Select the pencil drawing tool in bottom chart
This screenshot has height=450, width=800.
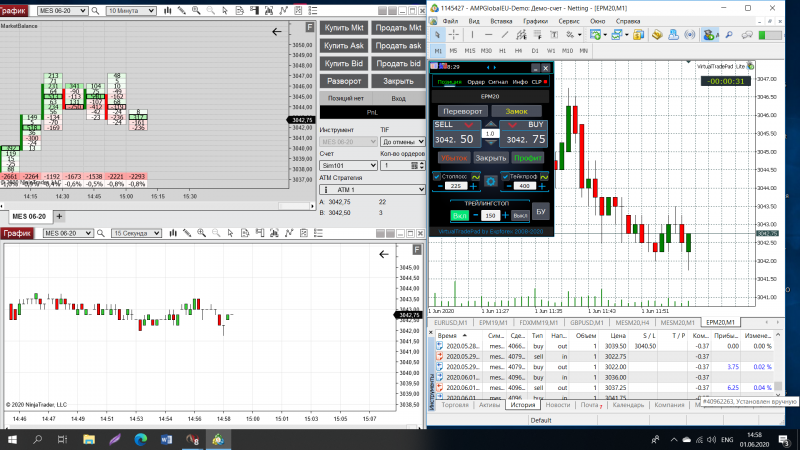click(187, 233)
